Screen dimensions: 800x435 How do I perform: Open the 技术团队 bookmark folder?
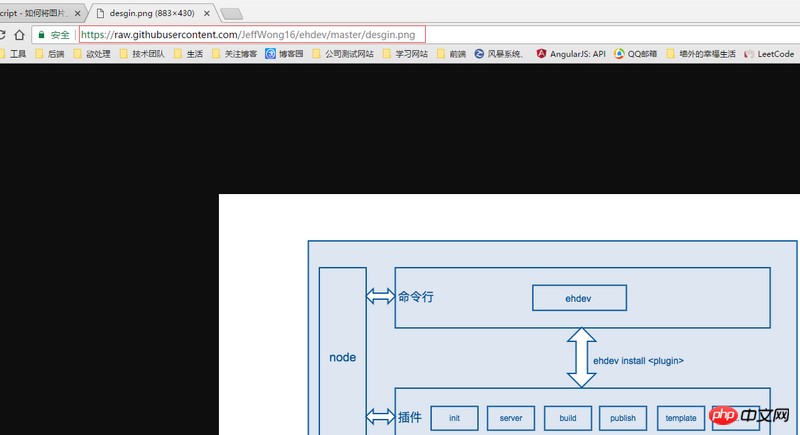tap(142, 54)
